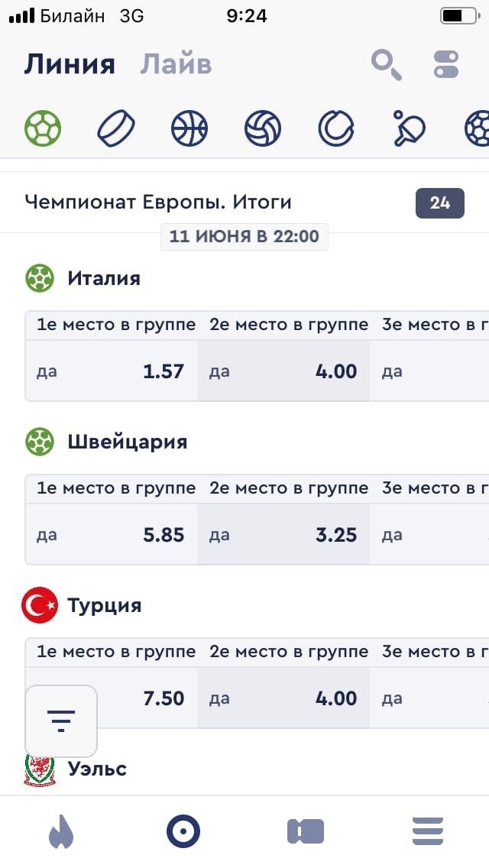Open the Швейцария team heading
This screenshot has width=489, height=868.
coord(127,442)
